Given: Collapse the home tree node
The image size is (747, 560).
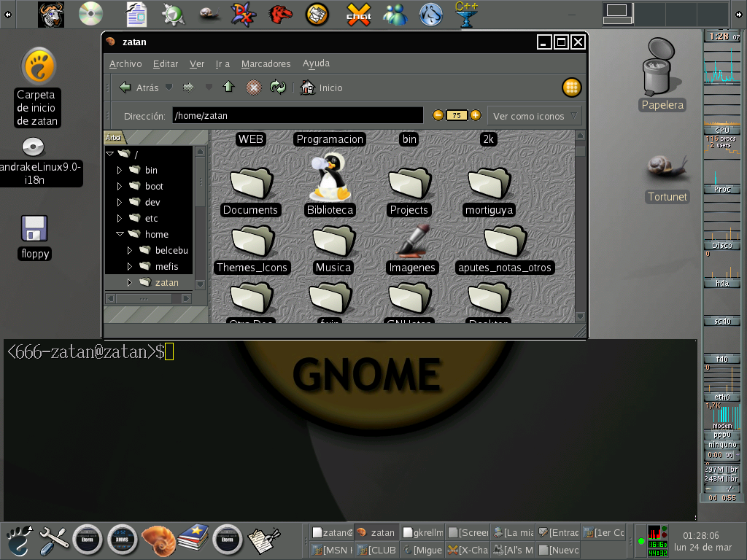Looking at the screenshot, I should [120, 234].
